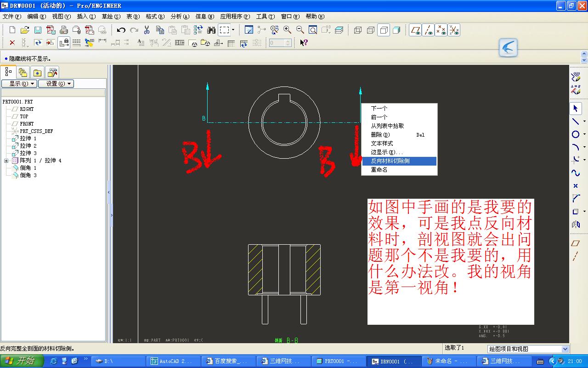The height and width of the screenshot is (368, 588).
Task: Open a file using the folder icon
Action: point(25,30)
